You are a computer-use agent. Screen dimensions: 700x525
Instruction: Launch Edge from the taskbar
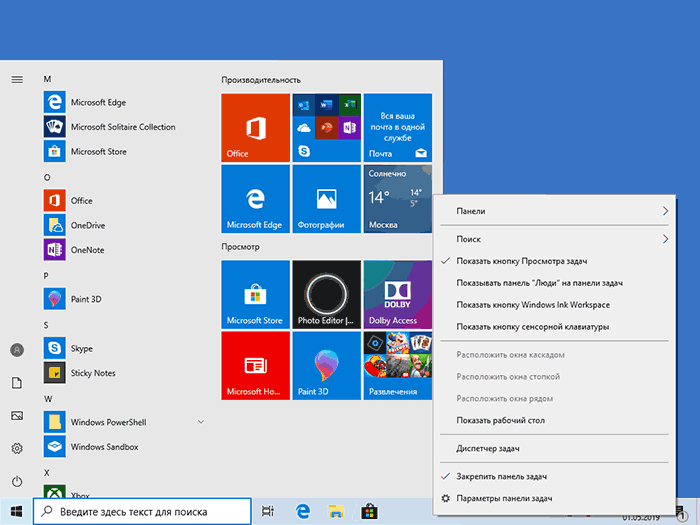303,511
